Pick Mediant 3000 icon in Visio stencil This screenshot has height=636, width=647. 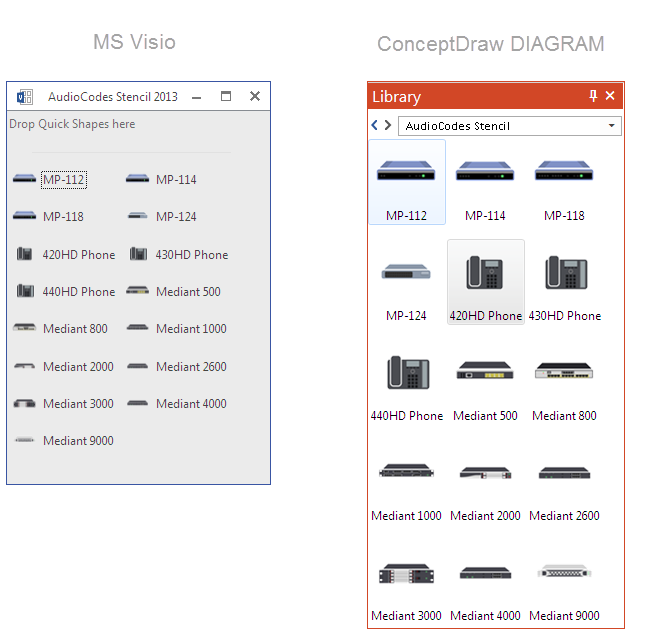pyautogui.click(x=24, y=403)
